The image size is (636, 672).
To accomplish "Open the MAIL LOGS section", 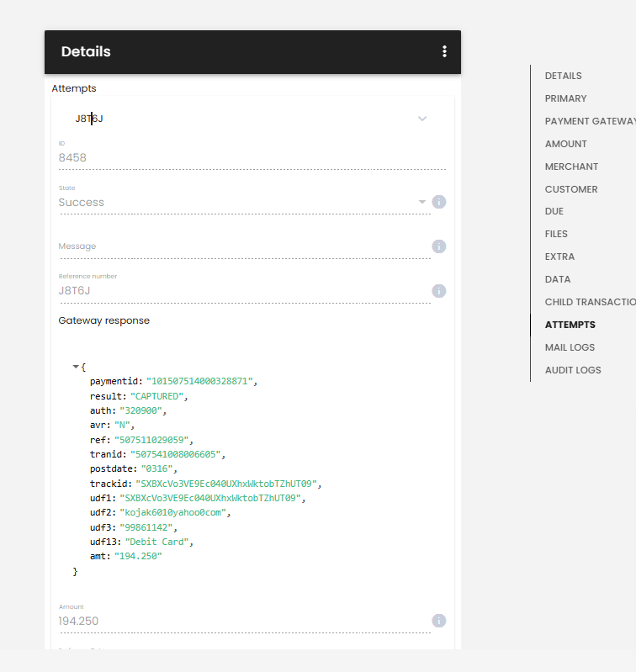I will point(570,347).
